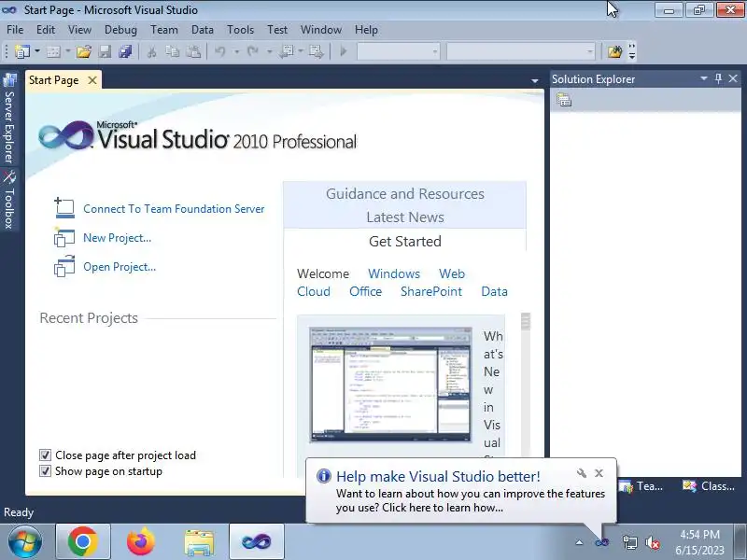Click the Office link under Get Started
747x560 pixels.
(365, 291)
